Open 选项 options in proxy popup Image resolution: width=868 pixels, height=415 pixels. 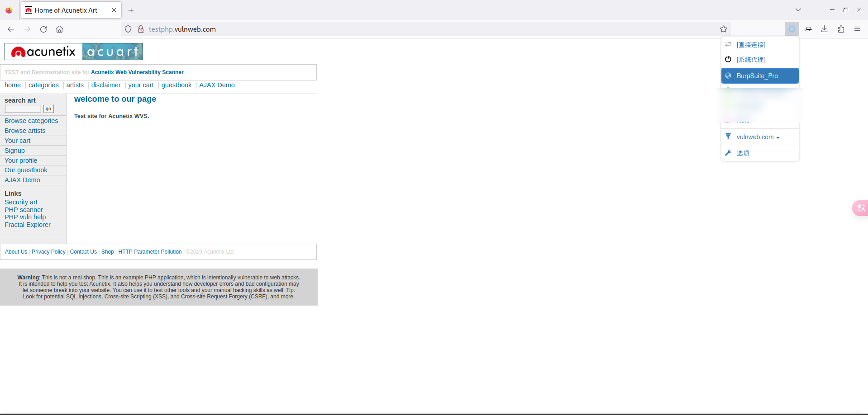pos(760,153)
